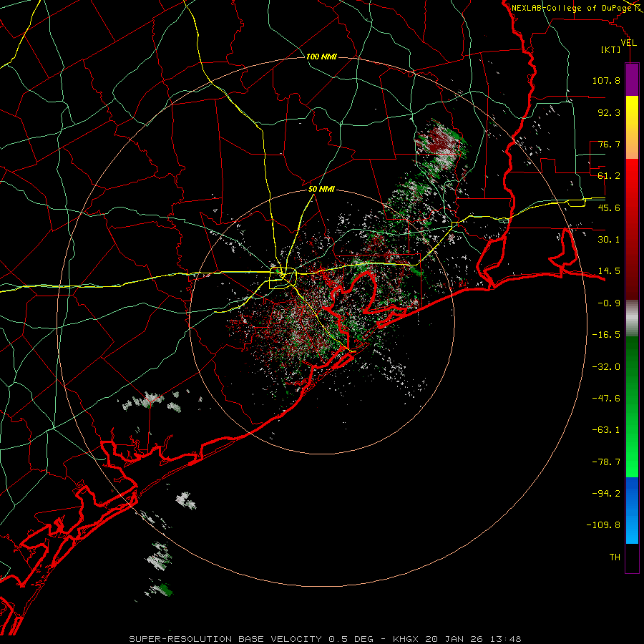
Task: Click the TH threshold label
Action: pyautogui.click(x=615, y=557)
